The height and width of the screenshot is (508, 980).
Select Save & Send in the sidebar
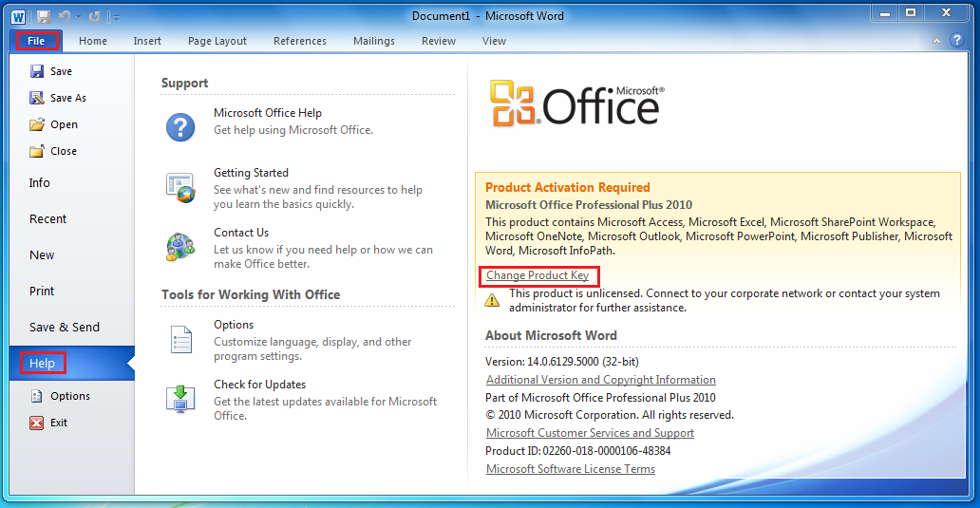click(72, 328)
